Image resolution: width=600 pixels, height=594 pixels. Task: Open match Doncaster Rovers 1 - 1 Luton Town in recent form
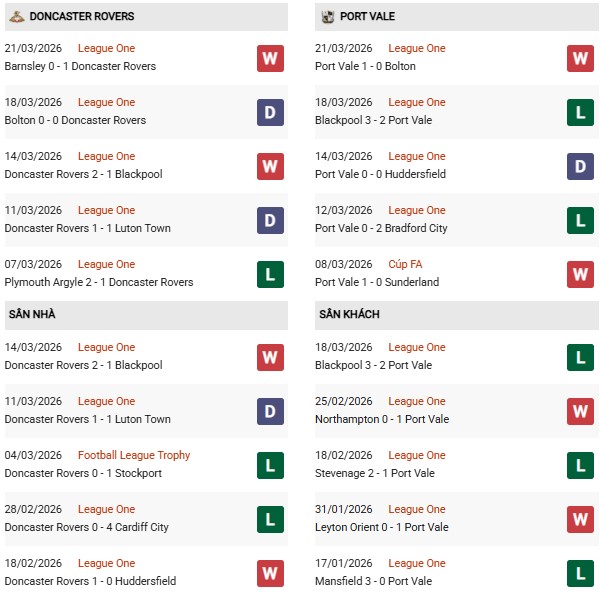pos(88,228)
